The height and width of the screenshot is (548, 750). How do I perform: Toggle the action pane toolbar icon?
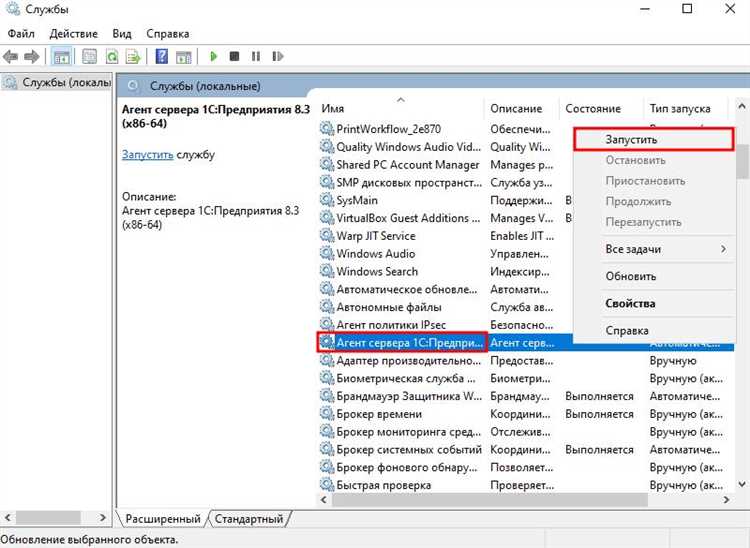click(184, 57)
